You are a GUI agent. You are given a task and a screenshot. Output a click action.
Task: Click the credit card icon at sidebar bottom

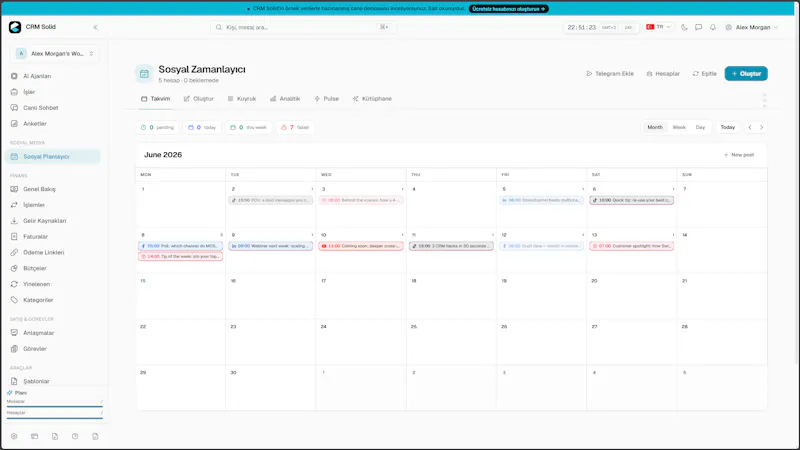coord(34,436)
